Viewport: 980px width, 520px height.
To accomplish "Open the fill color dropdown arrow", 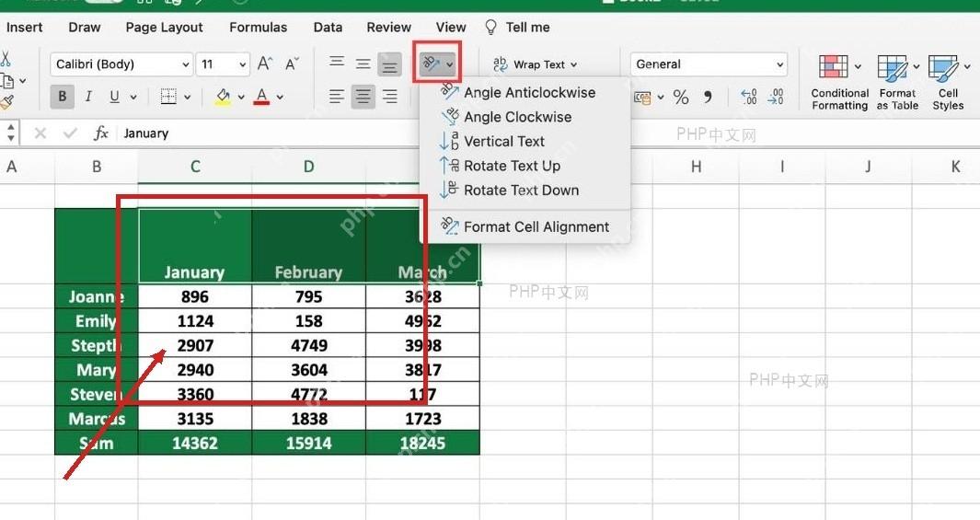I will tap(241, 98).
